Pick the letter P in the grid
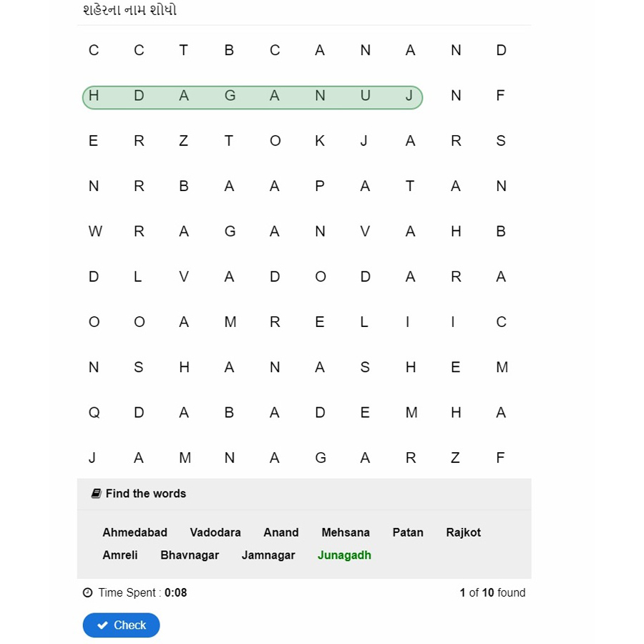This screenshot has height=644, width=644. click(320, 186)
